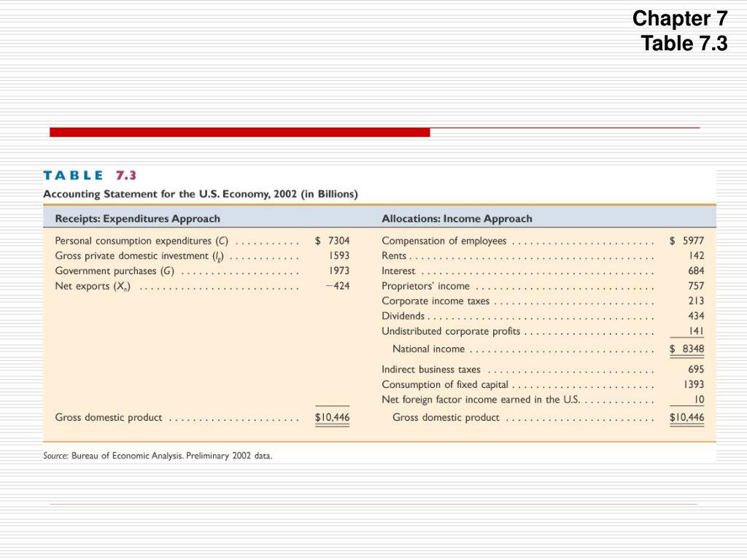Select the value '−424'

click(x=338, y=286)
